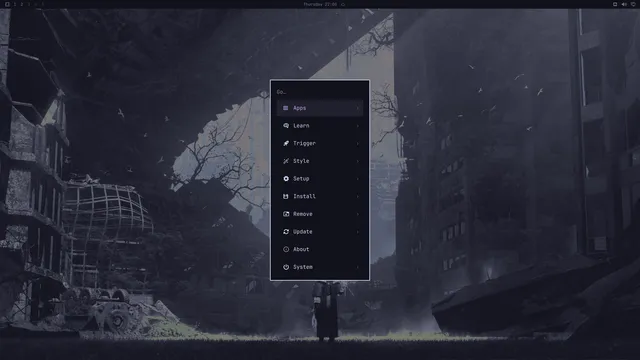Screen dimensions: 640x360
Task: Expand the Update submenu chevron
Action: pyautogui.click(x=358, y=231)
